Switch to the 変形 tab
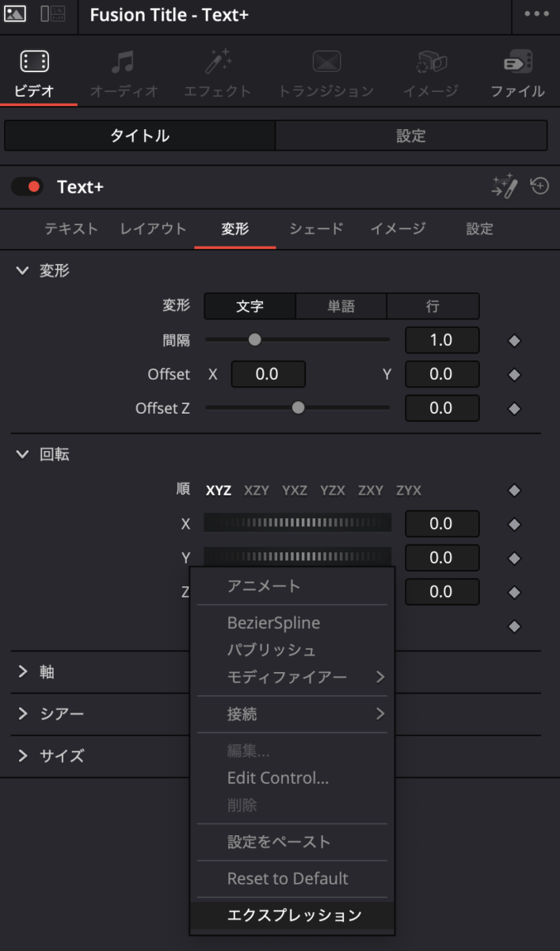560x951 pixels. pyautogui.click(x=235, y=228)
